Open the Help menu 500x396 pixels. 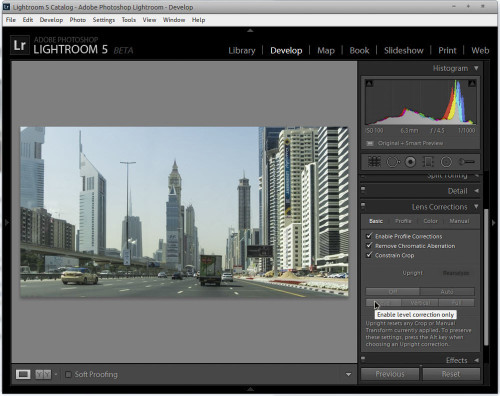coord(198,20)
